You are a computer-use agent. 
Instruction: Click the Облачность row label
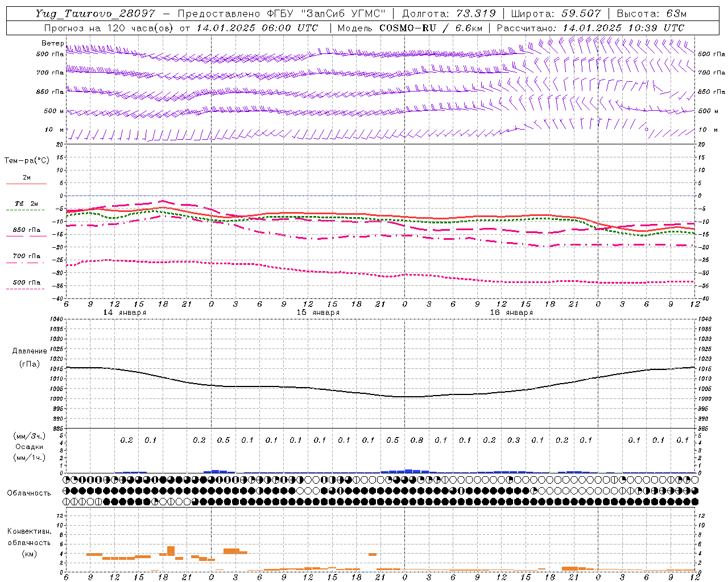(x=29, y=493)
